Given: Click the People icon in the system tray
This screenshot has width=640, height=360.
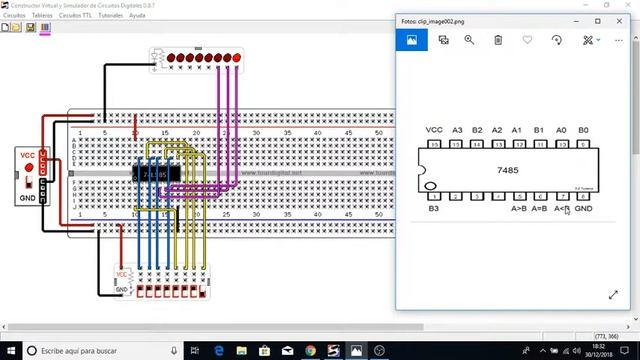Looking at the screenshot, I should tap(526, 351).
